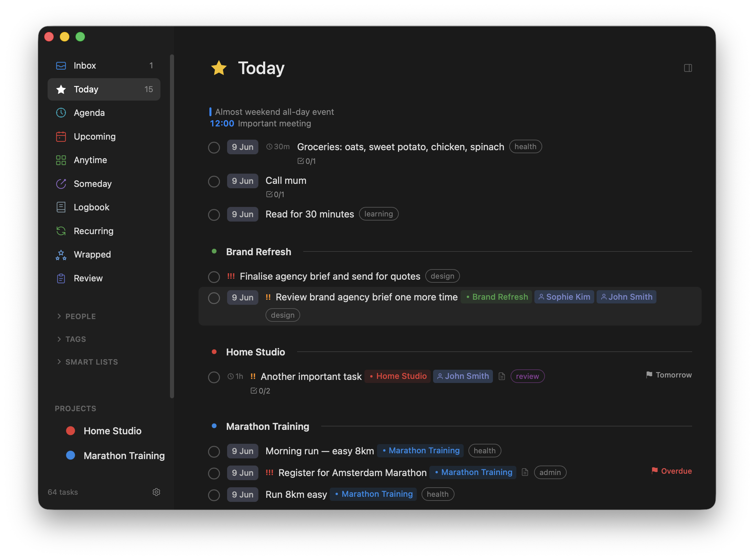Select Today in the sidebar
This screenshot has width=754, height=560.
click(x=104, y=89)
